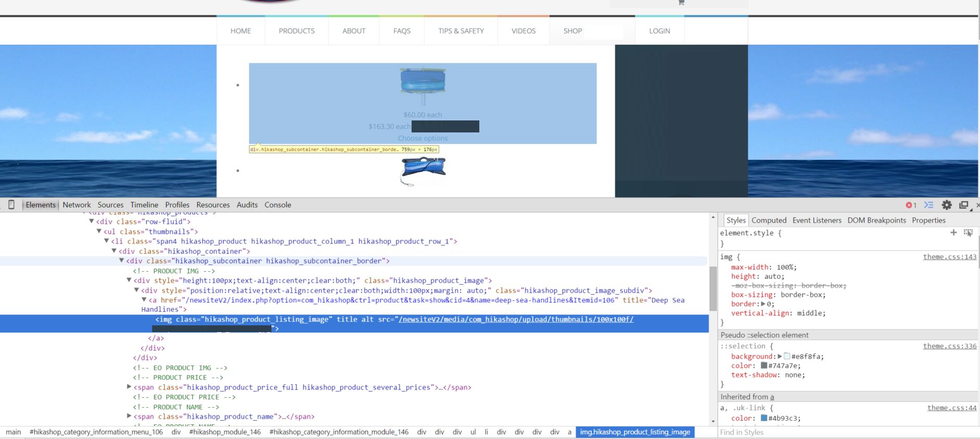The height and width of the screenshot is (439, 980).
Task: Collapse the hikashop_product_image div node
Action: [129, 281]
